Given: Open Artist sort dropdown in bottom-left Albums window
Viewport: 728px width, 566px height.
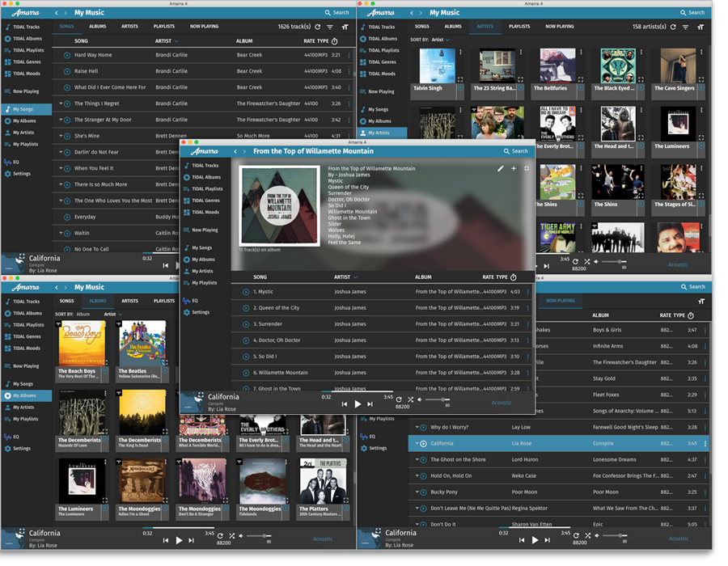Looking at the screenshot, I should (112, 315).
